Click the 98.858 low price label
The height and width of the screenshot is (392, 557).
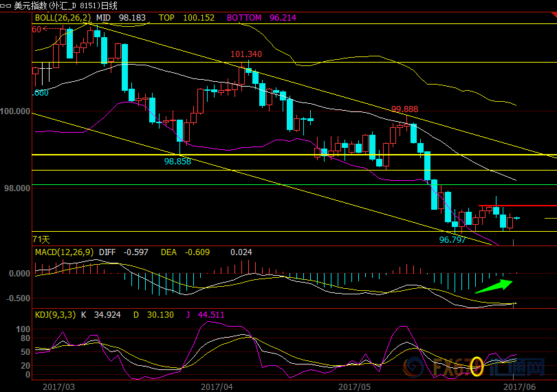pos(177,162)
